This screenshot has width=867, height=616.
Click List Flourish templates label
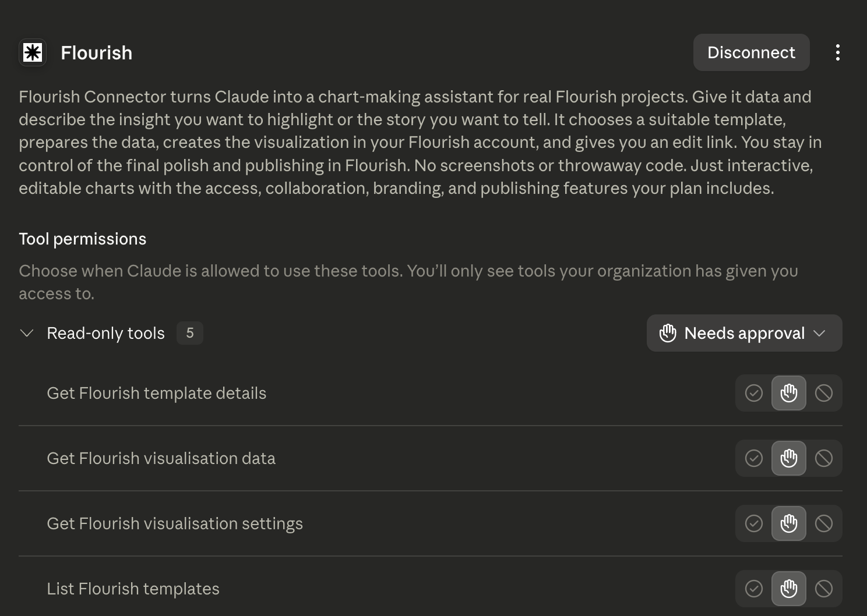133,589
